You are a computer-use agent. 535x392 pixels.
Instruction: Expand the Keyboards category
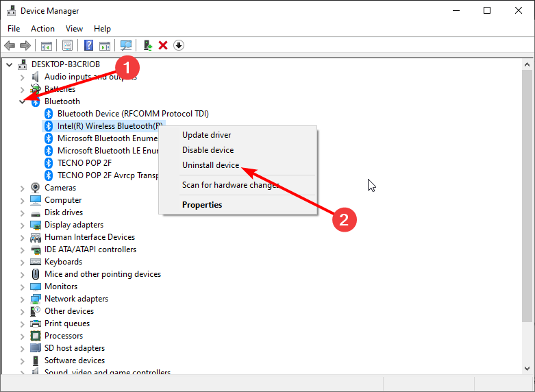click(x=23, y=262)
